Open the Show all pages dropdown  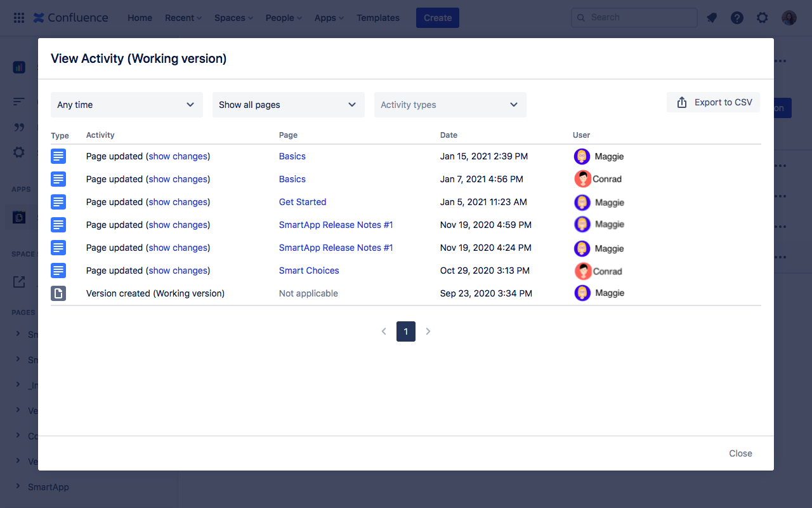tap(288, 104)
